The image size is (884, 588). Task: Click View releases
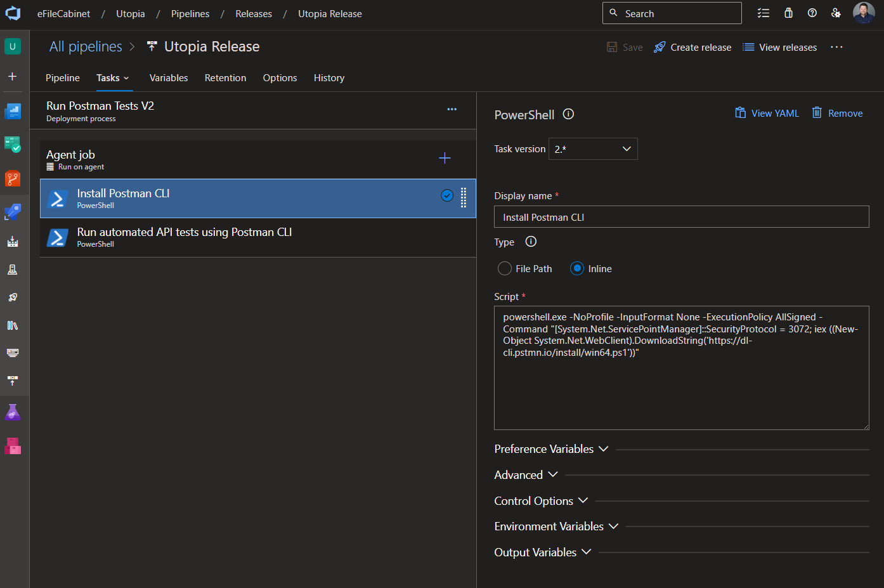[x=780, y=48]
